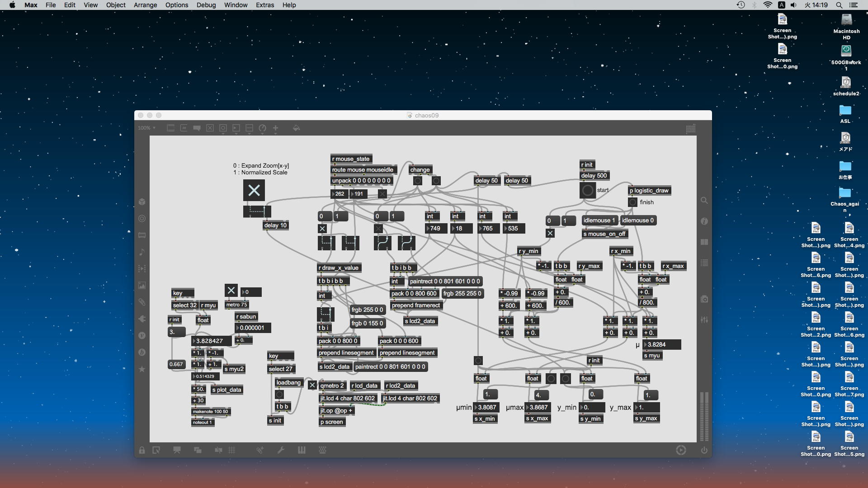Image resolution: width=868 pixels, height=488 pixels.
Task: Open presentation mode icon in bottom toolbar
Action: pyautogui.click(x=177, y=450)
